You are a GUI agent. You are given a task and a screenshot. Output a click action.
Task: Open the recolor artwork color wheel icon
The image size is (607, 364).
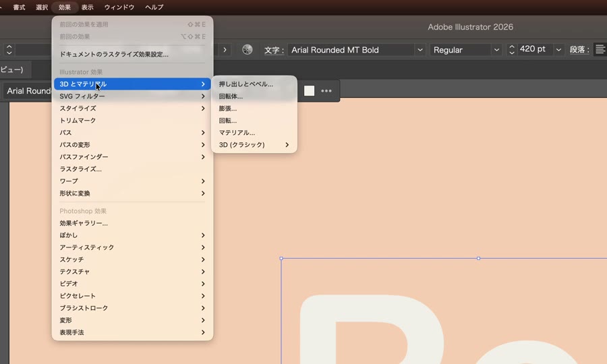248,49
